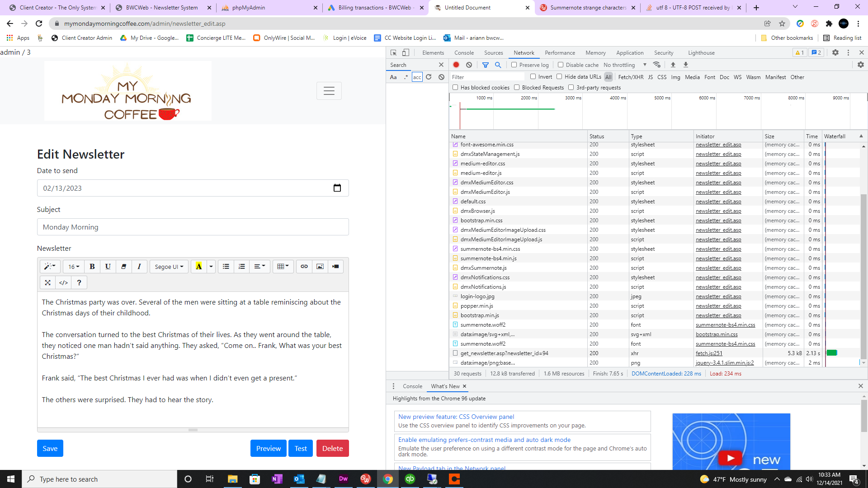Click the get_newsletter.asp?newsletter_id=94 request
The image size is (868, 488).
[505, 353]
